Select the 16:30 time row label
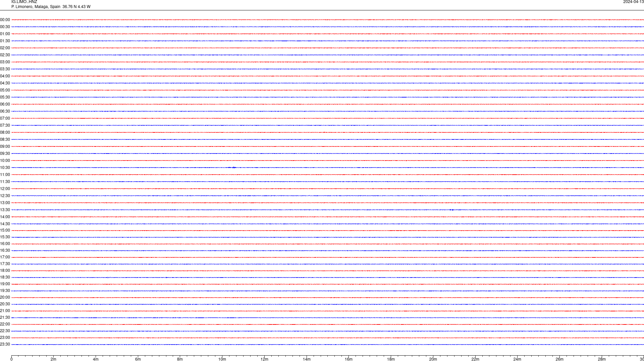The image size is (644, 362). click(5, 250)
